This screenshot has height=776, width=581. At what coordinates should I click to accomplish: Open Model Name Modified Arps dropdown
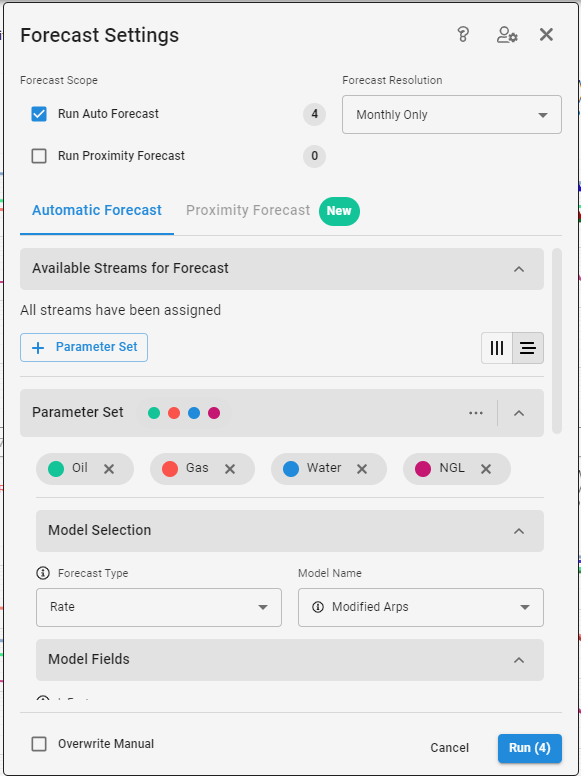click(421, 607)
